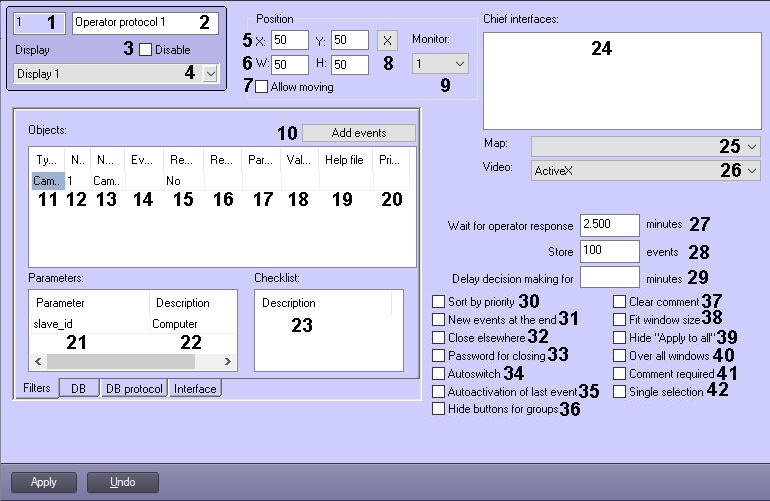770x501 pixels.
Task: Enable Autoswitch checkbox
Action: pos(438,373)
